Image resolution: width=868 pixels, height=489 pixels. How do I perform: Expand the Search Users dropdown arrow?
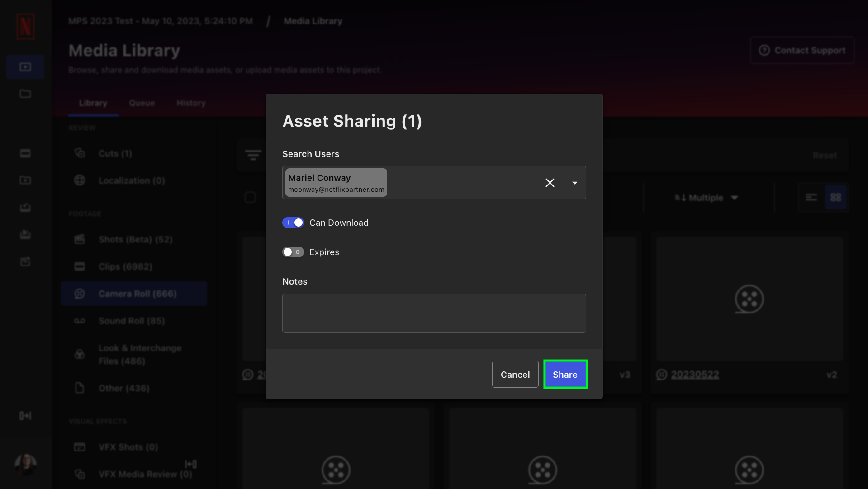(575, 183)
